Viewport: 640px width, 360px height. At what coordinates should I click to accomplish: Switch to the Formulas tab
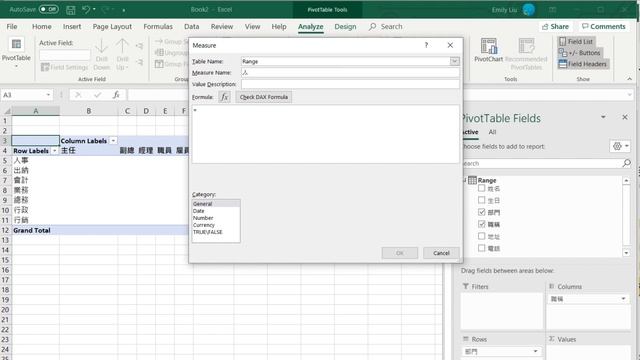158,27
